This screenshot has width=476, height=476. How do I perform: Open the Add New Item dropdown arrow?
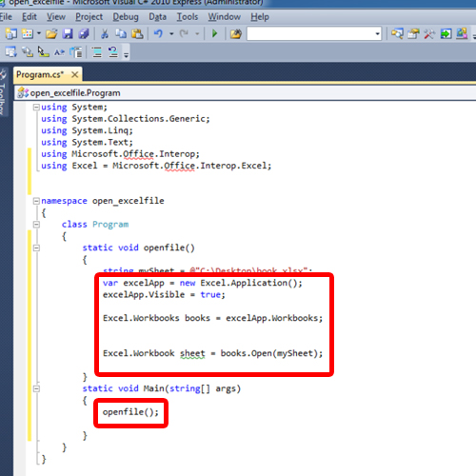39,33
